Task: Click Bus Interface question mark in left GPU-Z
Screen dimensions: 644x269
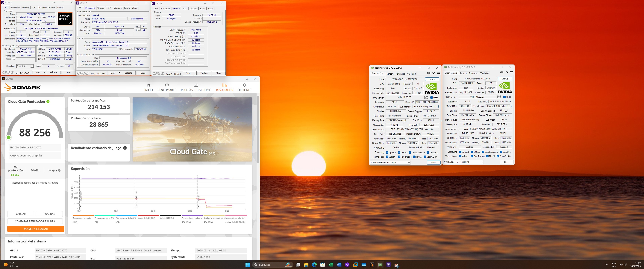Action: 438,107
